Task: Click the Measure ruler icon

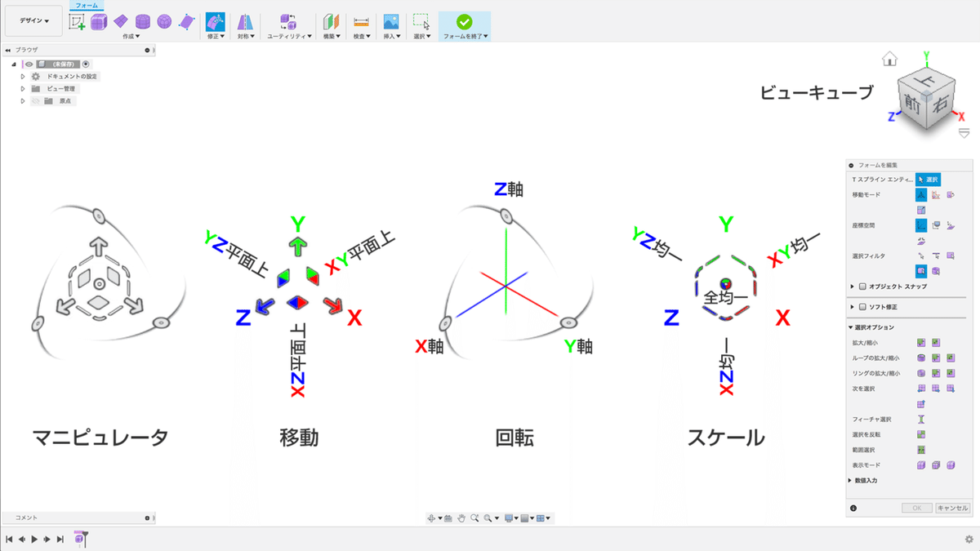Action: (362, 22)
